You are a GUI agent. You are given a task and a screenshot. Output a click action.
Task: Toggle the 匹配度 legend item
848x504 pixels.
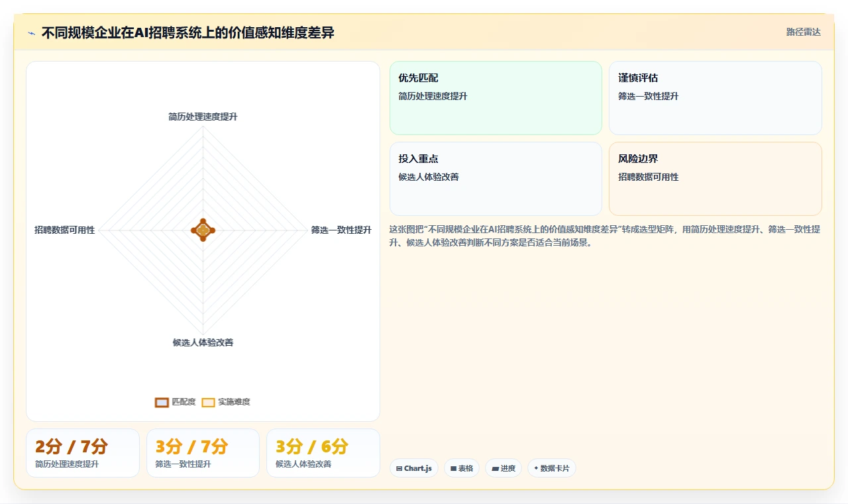pos(176,402)
